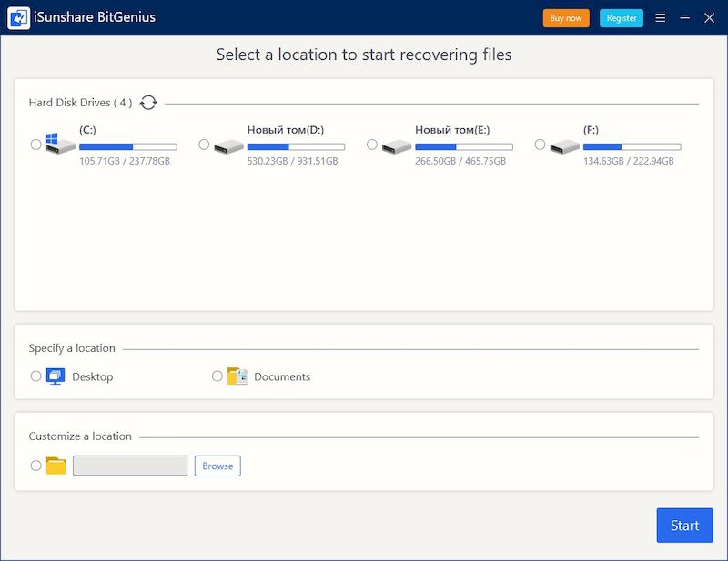Click Browse to choose a folder
Image resolution: width=728 pixels, height=561 pixels.
click(217, 466)
